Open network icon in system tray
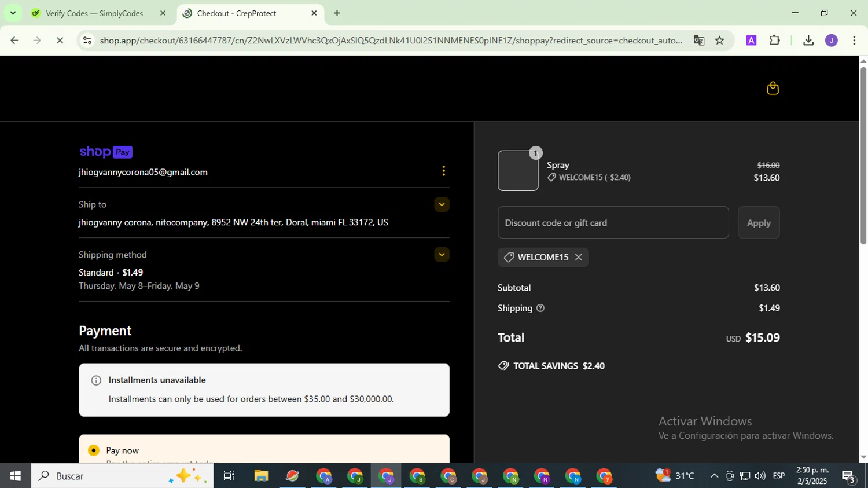 (745, 476)
